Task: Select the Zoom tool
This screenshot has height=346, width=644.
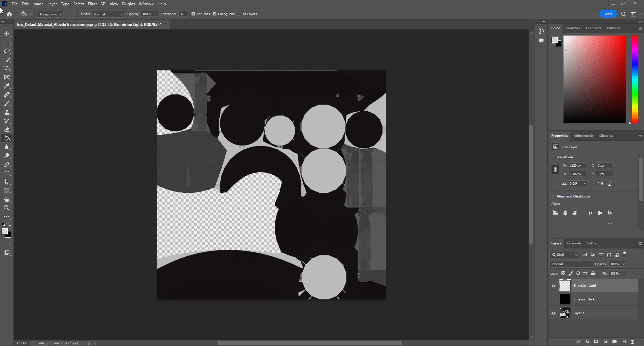Action: point(7,208)
